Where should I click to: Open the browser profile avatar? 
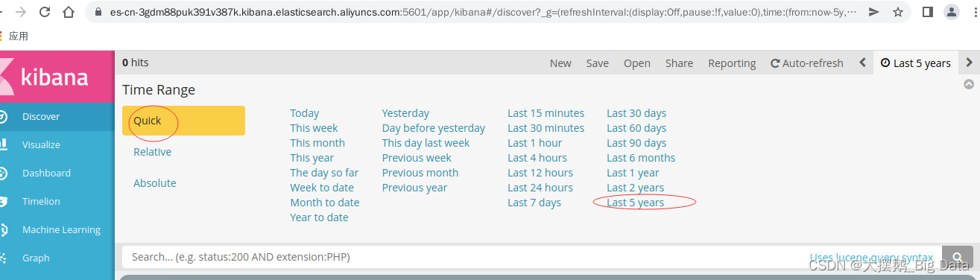point(952,12)
